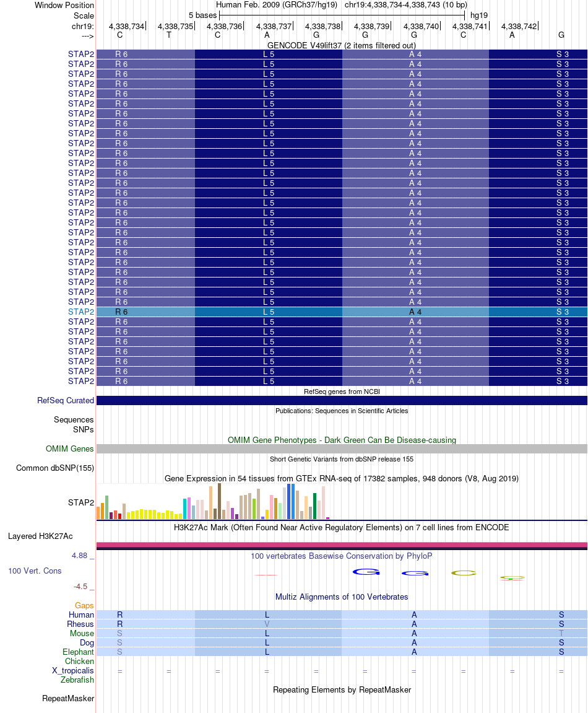
Task: Click the X_tropicalis species label
Action: [x=72, y=671]
